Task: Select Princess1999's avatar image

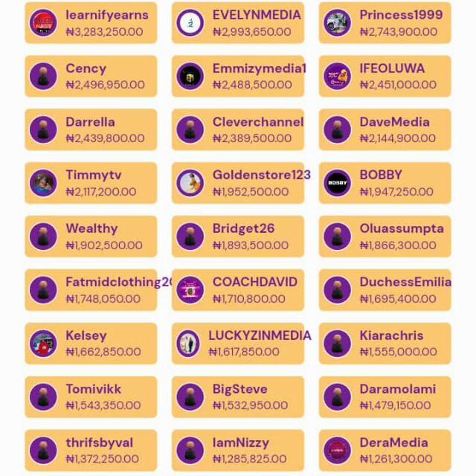Action: (x=337, y=23)
